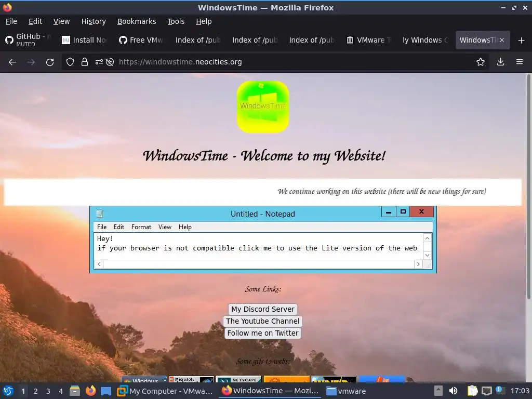This screenshot has width=532, height=399.
Task: Show site security info via padlock icon
Action: [85, 62]
